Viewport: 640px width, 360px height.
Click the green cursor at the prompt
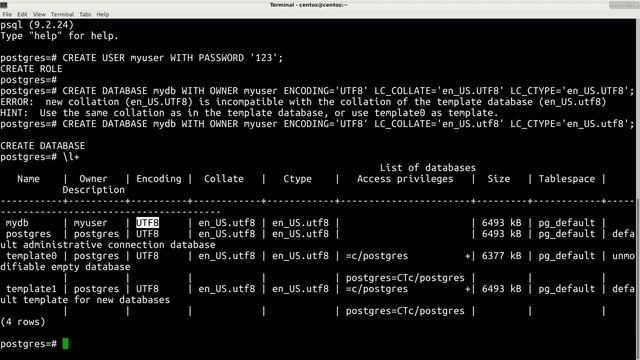pyautogui.click(x=65, y=344)
